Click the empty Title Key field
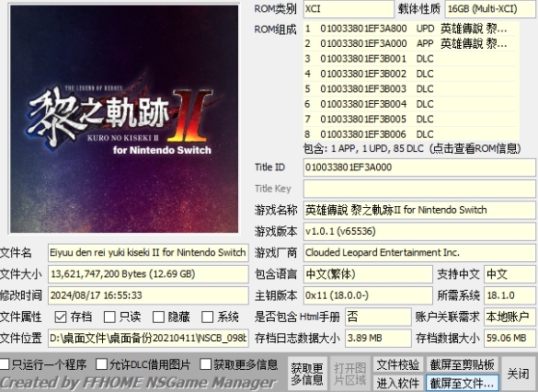 coord(419,189)
